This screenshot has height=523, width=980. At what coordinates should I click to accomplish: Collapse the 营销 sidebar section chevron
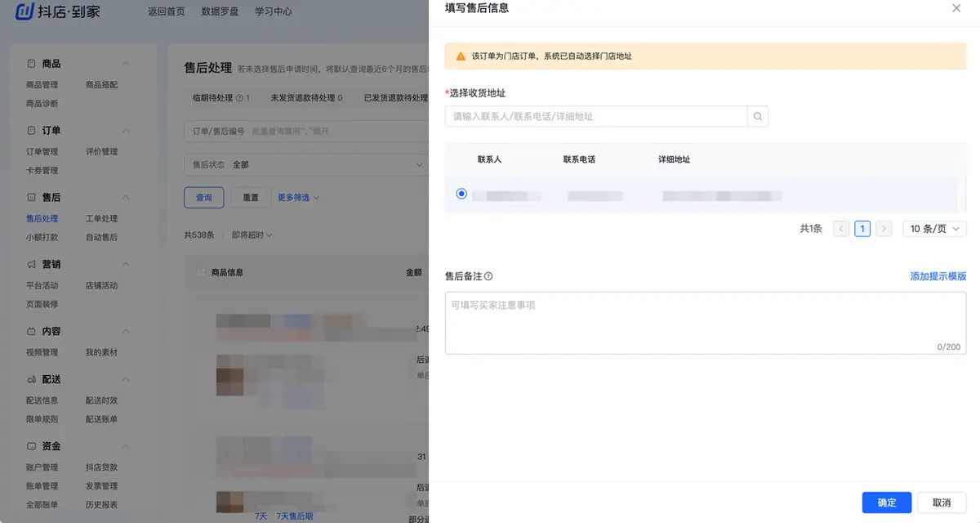coord(126,265)
